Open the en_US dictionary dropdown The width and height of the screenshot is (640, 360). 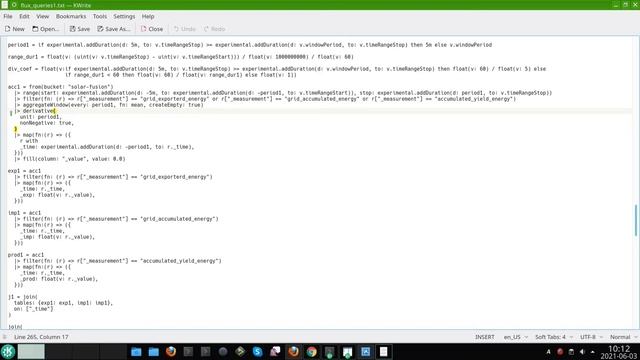[516, 337]
